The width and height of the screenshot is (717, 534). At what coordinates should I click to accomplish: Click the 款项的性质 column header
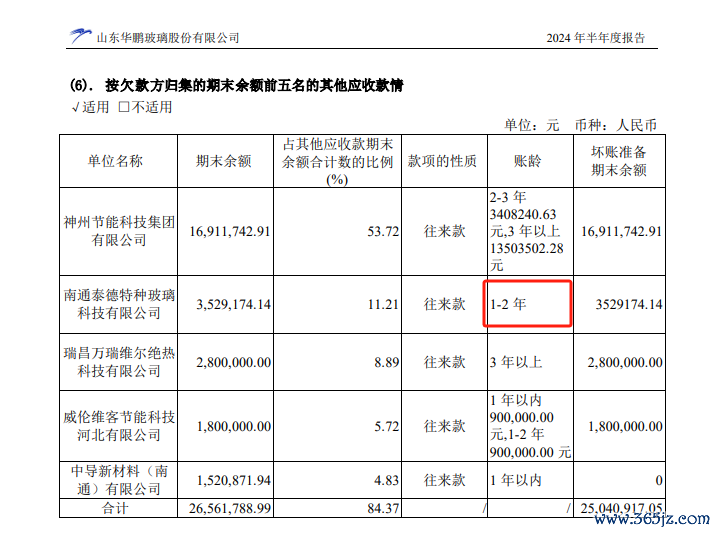[443, 161]
